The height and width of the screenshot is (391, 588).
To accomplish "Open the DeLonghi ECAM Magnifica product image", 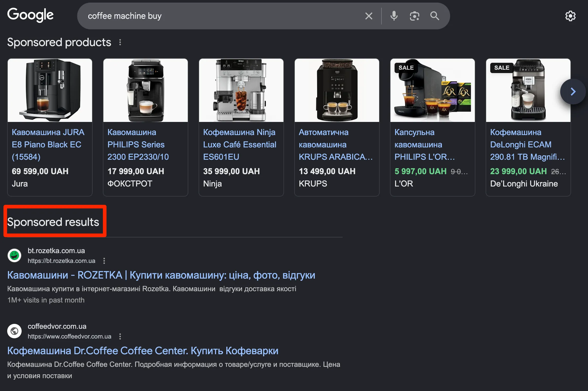I will (x=528, y=90).
